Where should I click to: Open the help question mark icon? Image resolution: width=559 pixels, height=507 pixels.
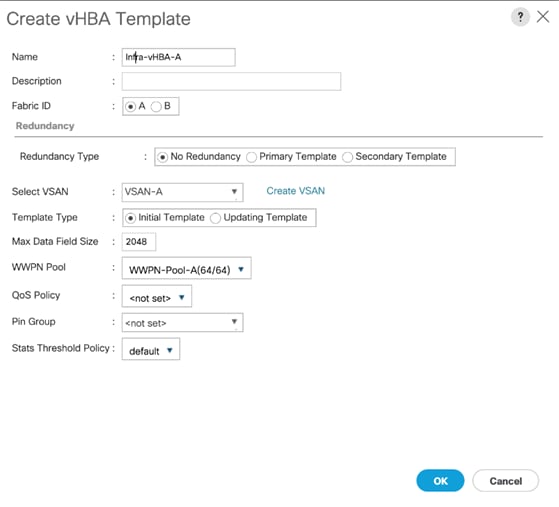tap(520, 17)
